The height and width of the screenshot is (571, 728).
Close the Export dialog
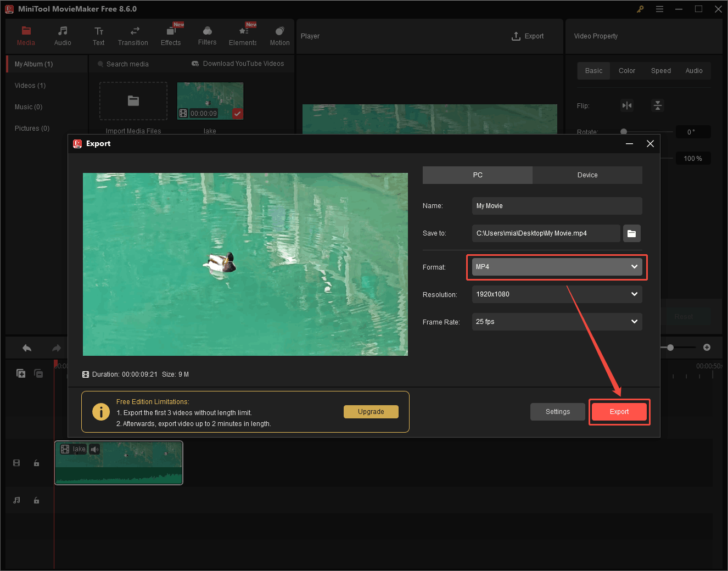pyautogui.click(x=651, y=144)
